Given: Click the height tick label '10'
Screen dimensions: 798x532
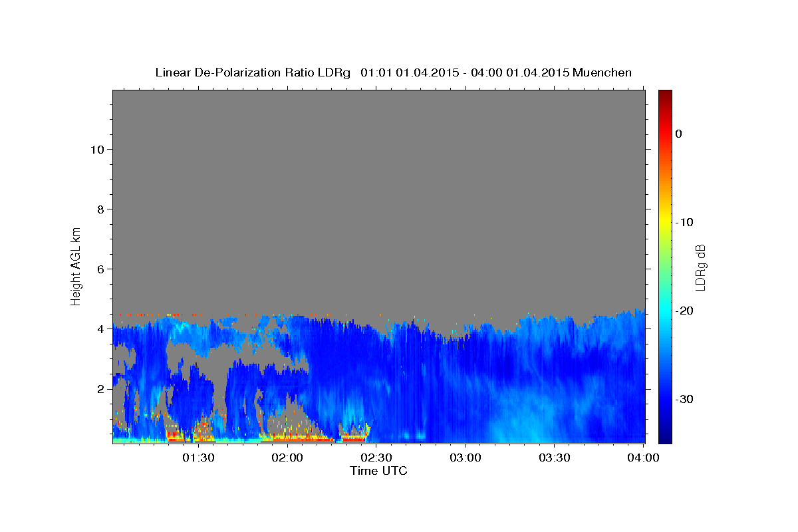Looking at the screenshot, I should [96, 149].
